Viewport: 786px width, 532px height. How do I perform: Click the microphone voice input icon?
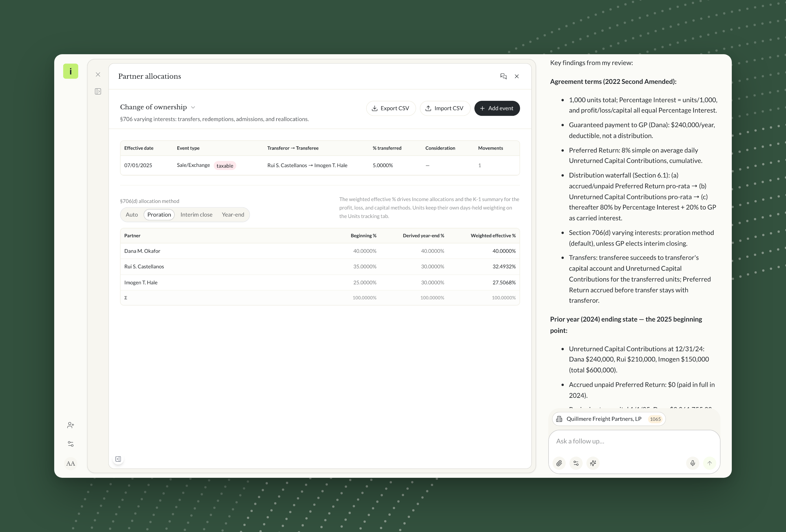[692, 463]
